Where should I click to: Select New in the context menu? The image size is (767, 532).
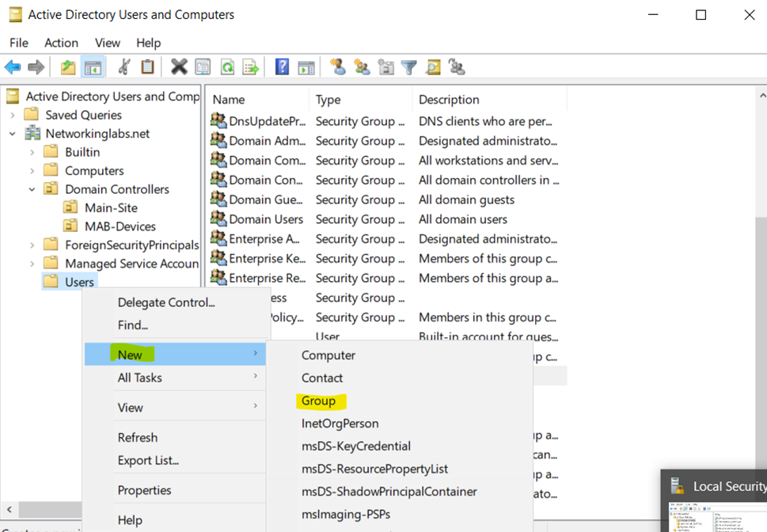coord(175,355)
